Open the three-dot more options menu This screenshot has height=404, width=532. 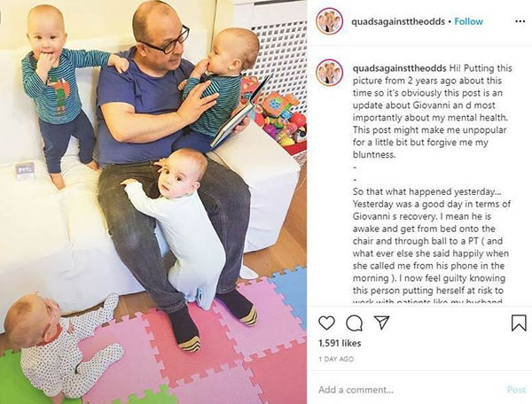click(520, 21)
